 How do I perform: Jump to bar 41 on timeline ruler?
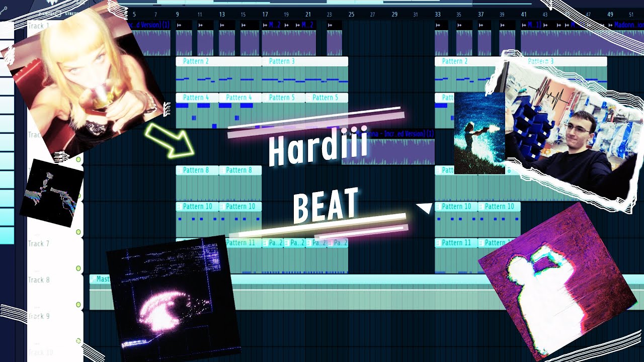coord(524,15)
